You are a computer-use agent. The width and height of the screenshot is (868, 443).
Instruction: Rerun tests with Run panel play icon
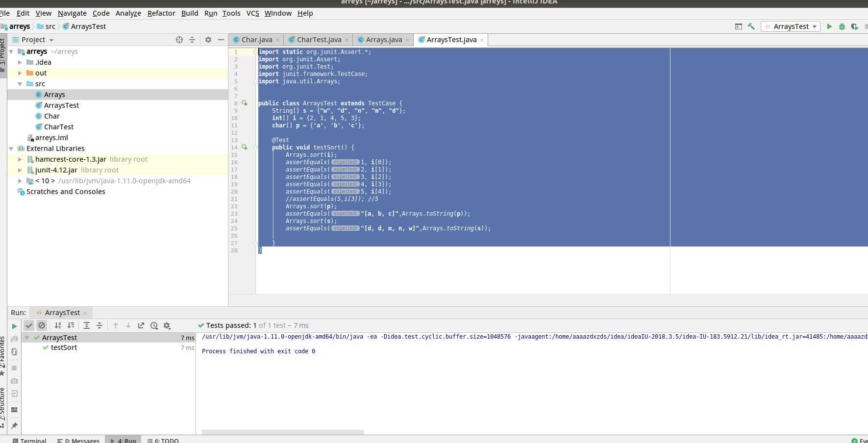[14, 326]
